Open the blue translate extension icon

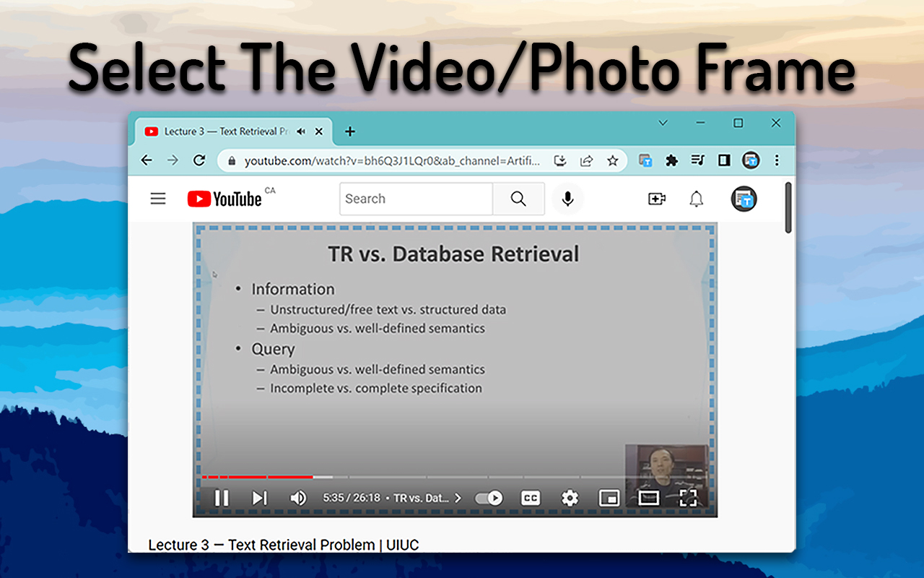tap(645, 160)
